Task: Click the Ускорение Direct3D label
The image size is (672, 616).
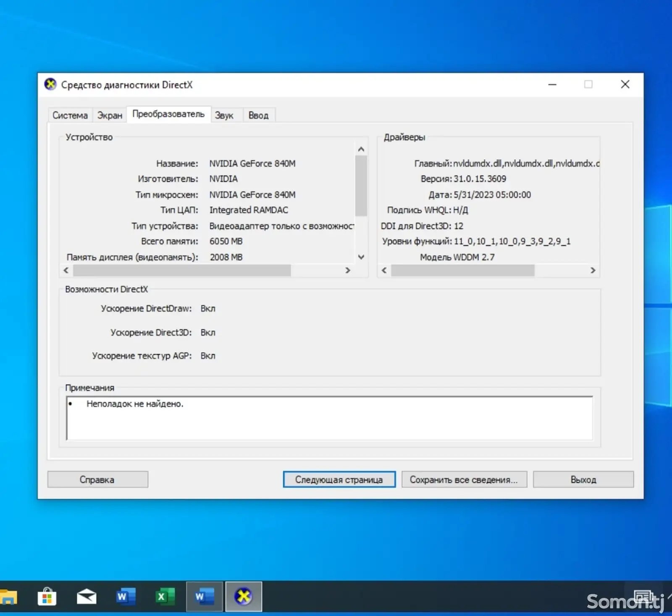Action: pyautogui.click(x=151, y=333)
